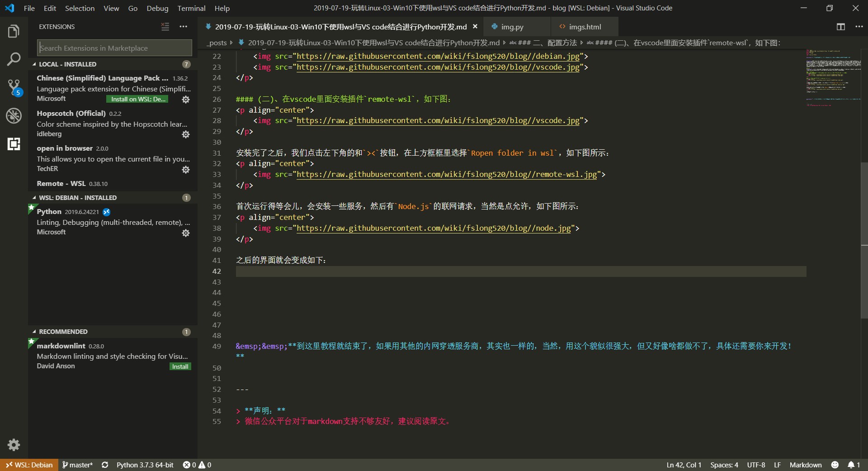Click the sync changes icon in status bar
Viewport: 868px width, 471px height.
tap(105, 465)
